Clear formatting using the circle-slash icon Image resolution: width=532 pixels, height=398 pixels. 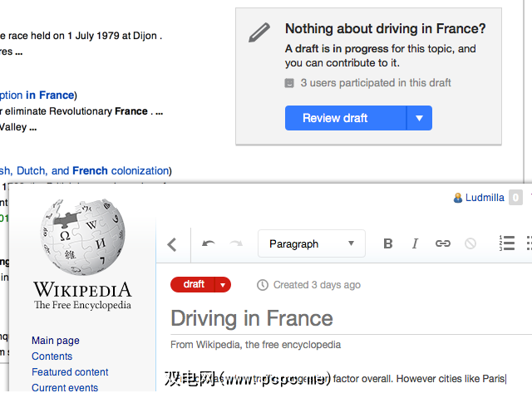tap(470, 243)
